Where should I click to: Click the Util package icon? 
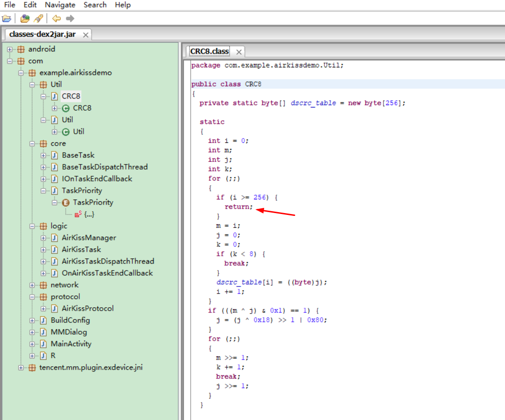click(43, 85)
